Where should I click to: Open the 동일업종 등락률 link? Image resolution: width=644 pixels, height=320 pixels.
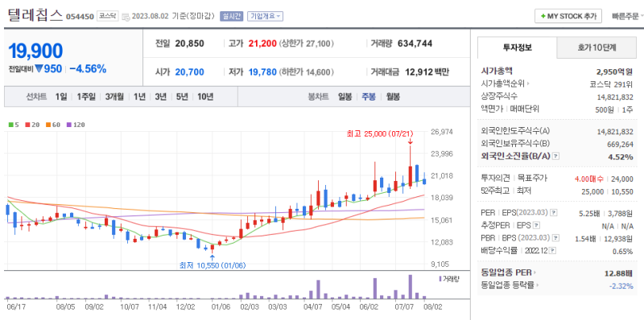(510, 285)
